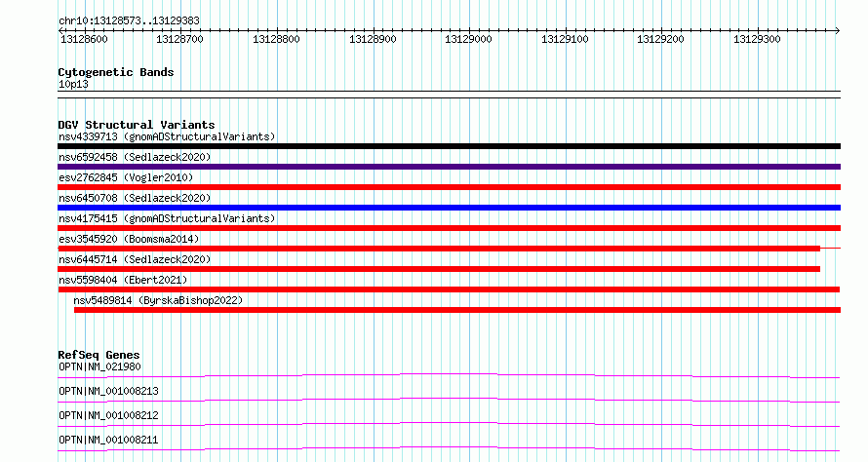Select the 13128600 ruler tick label

coord(84,39)
